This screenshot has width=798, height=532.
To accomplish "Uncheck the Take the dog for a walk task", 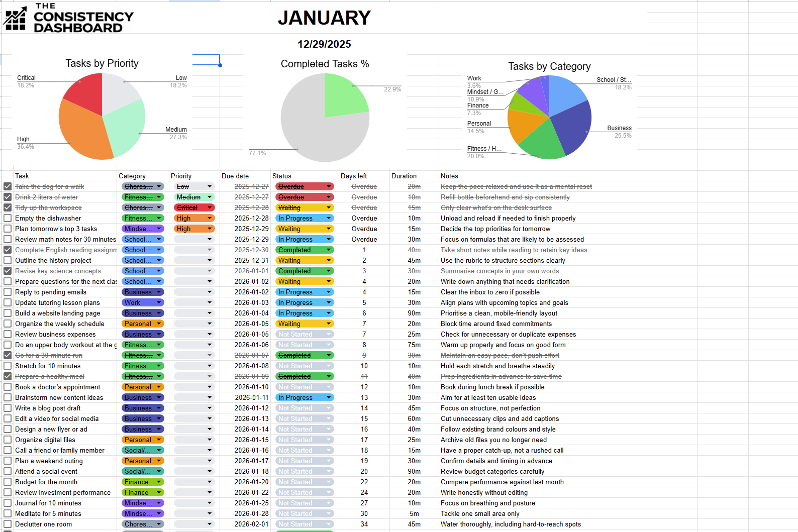I will [x=8, y=186].
